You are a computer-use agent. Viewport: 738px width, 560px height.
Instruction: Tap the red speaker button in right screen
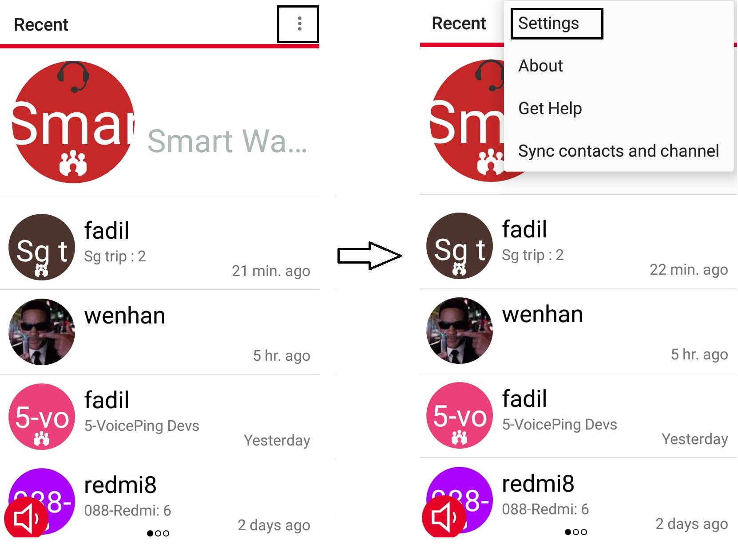(444, 517)
